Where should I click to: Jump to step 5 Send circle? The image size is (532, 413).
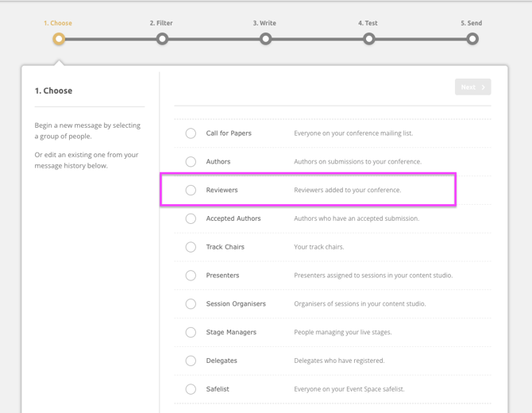pyautogui.click(x=472, y=39)
